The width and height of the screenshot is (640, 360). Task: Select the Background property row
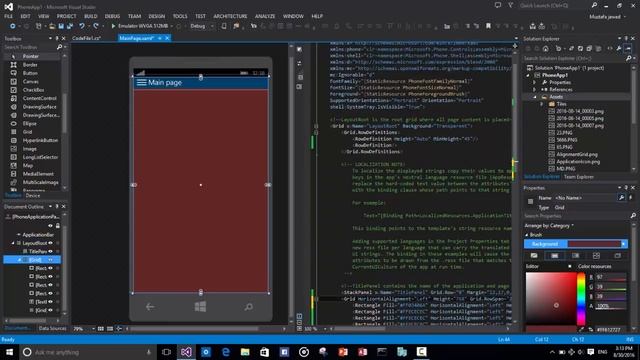[576, 244]
